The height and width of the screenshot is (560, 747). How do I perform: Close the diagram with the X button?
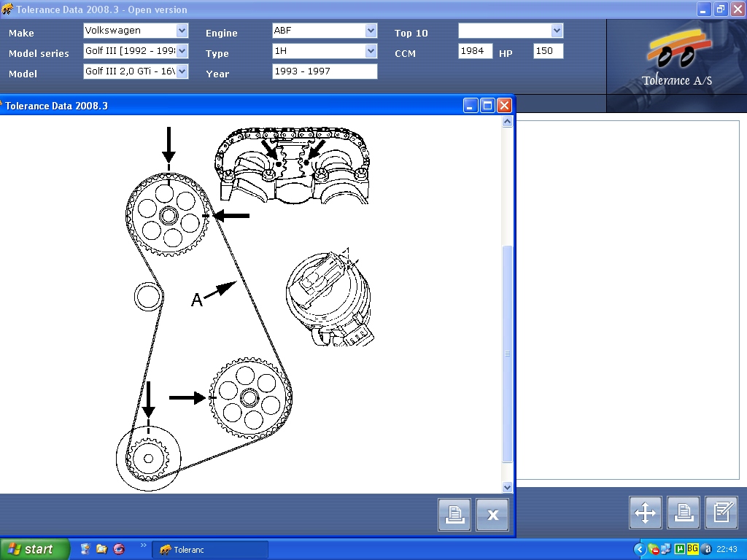coord(492,515)
